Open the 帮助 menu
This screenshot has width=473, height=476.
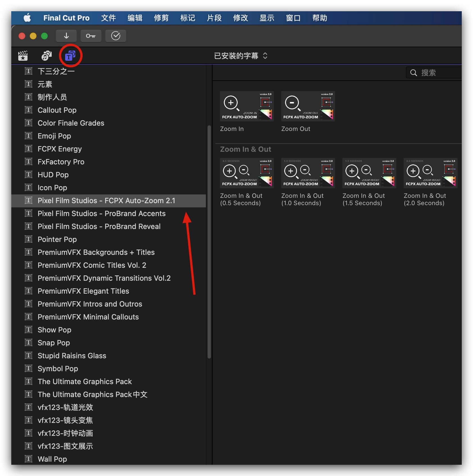[x=320, y=18]
